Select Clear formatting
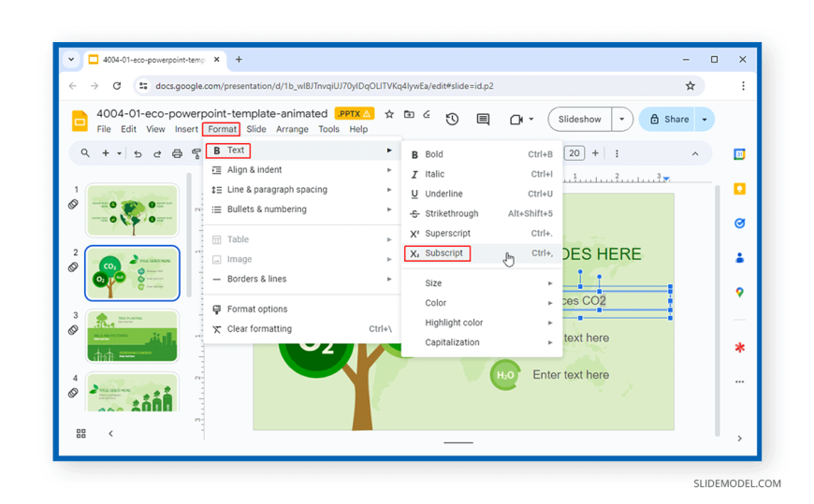This screenshot has width=814, height=504. click(x=301, y=329)
